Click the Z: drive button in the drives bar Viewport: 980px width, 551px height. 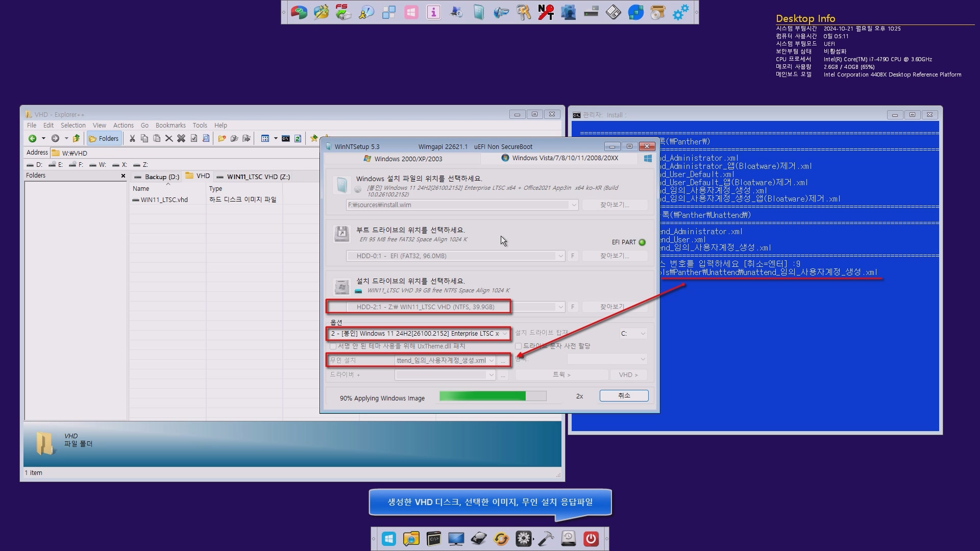point(141,165)
